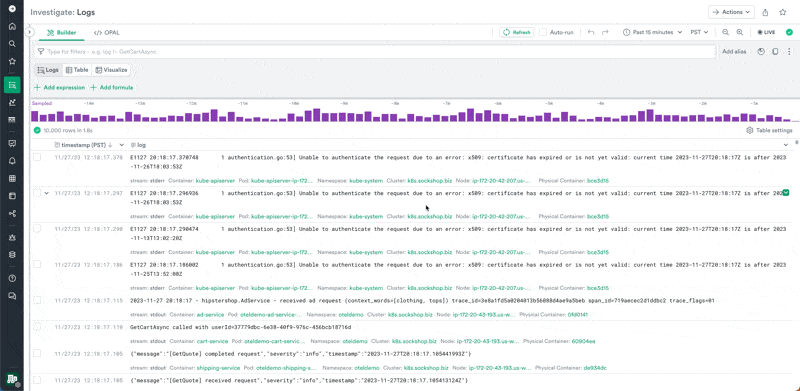Open the log column chevron at far right
The image size is (800, 391).
pos(786,145)
